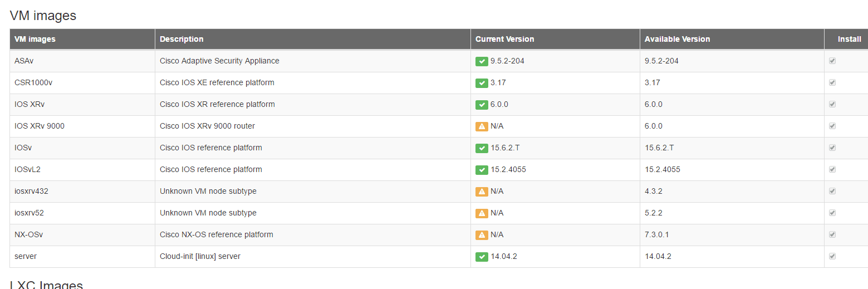The image size is (868, 289).
Task: Click warning icon for iosxrv432
Action: [482, 192]
